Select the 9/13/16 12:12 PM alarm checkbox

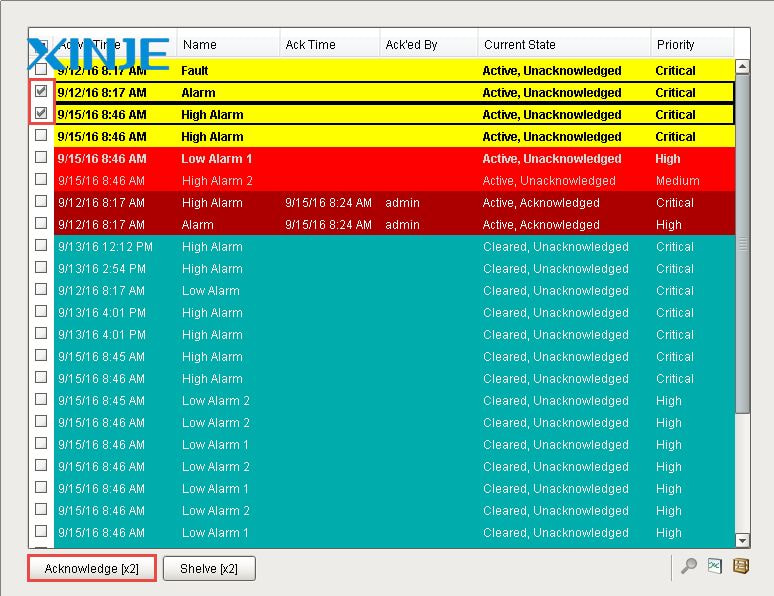point(41,245)
